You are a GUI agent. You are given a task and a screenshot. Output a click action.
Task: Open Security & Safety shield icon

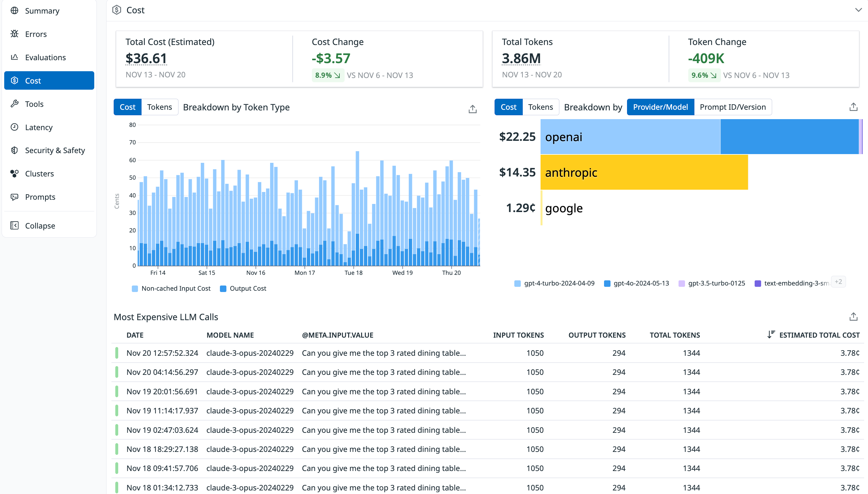tap(14, 150)
